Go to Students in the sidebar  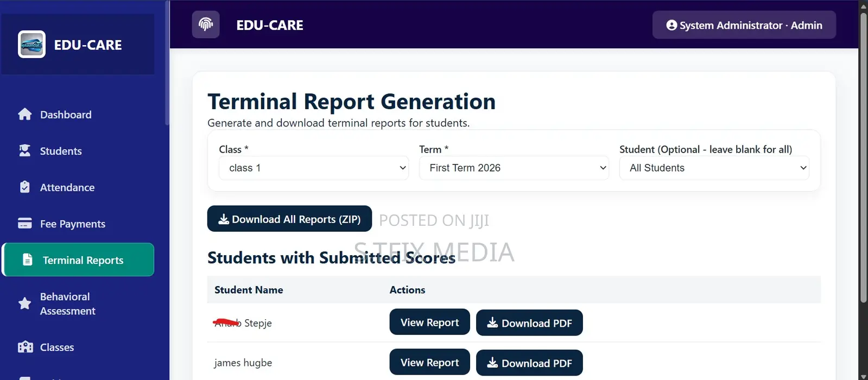78,151
